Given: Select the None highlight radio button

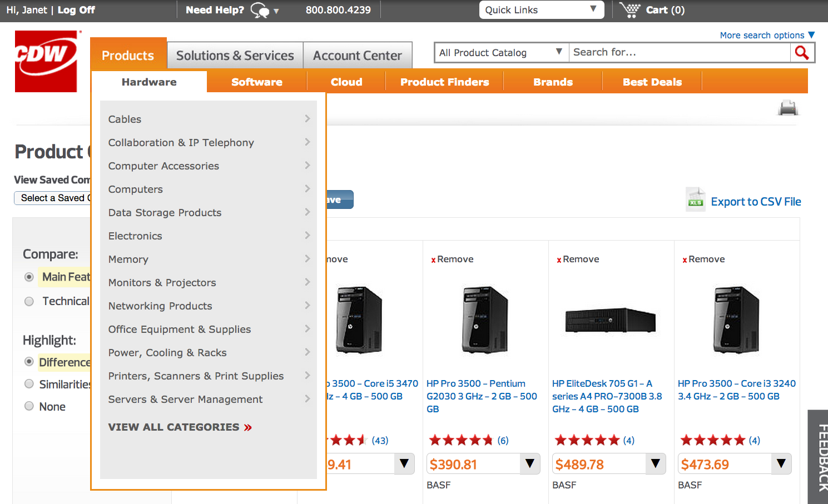Looking at the screenshot, I should coord(29,406).
